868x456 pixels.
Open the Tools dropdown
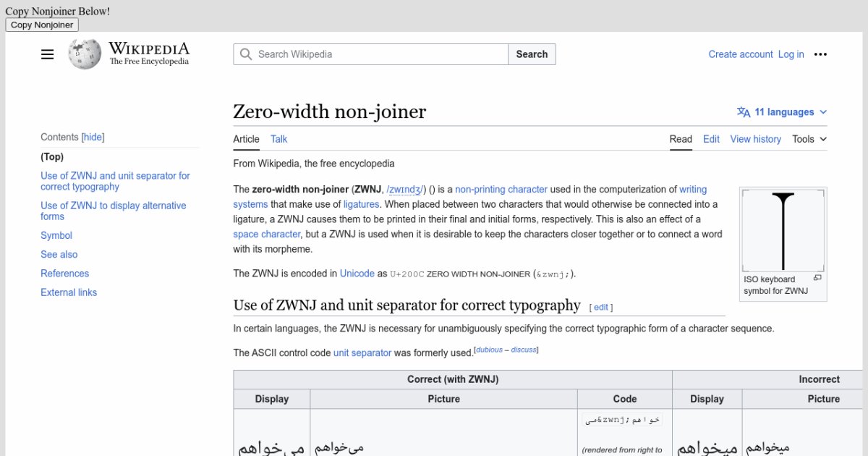(x=808, y=139)
